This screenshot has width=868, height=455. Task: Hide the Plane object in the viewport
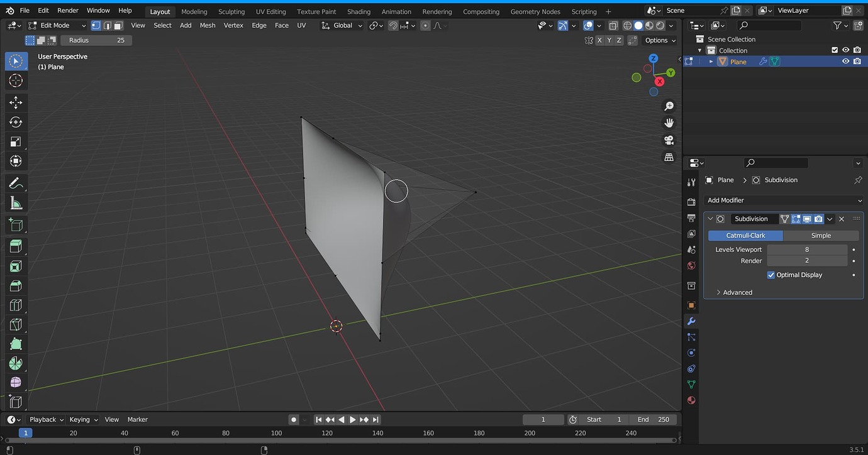point(845,61)
